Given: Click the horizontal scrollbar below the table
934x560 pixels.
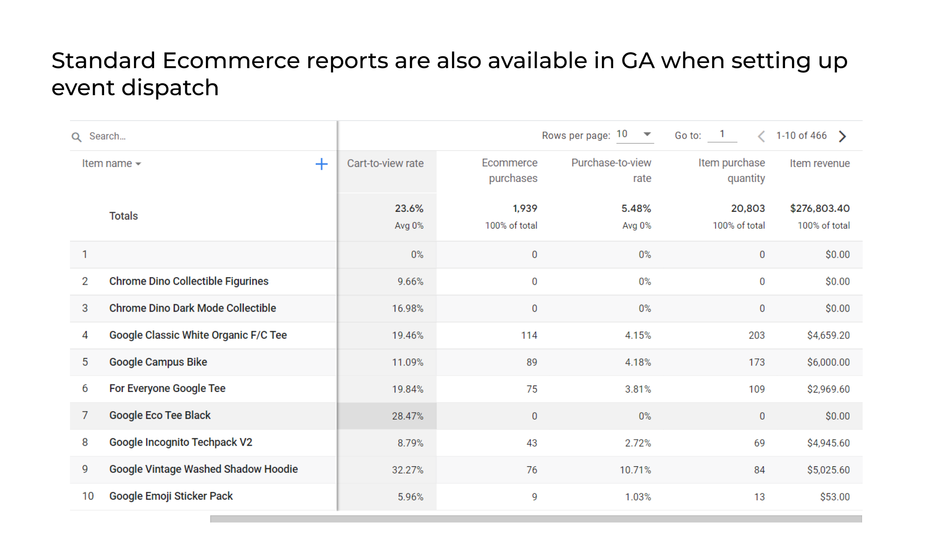Looking at the screenshot, I should pos(536,519).
